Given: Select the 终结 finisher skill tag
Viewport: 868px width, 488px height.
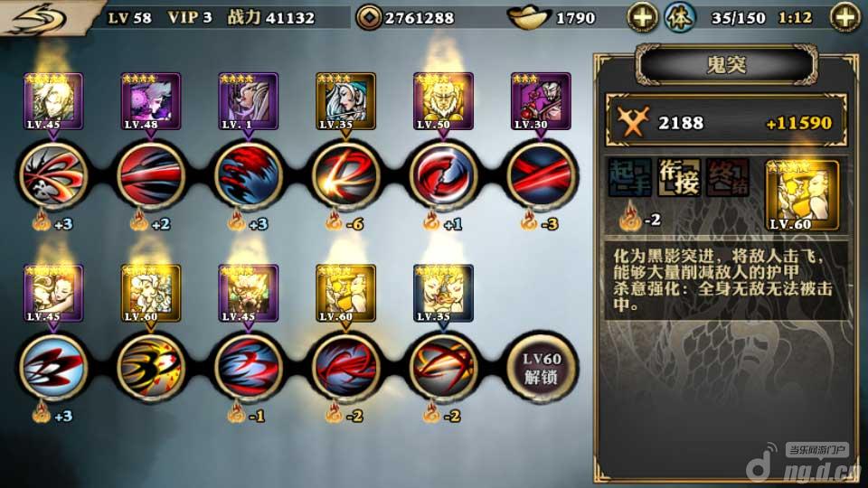Looking at the screenshot, I should (727, 178).
